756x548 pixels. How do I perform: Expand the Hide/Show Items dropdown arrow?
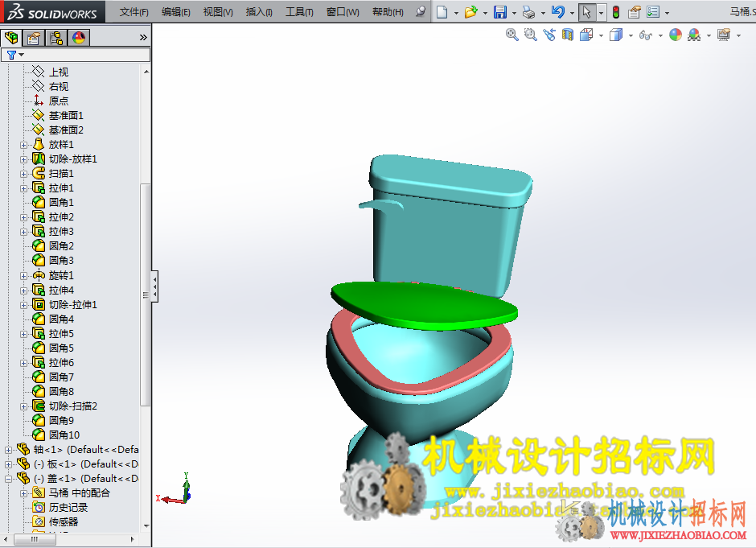[660, 35]
